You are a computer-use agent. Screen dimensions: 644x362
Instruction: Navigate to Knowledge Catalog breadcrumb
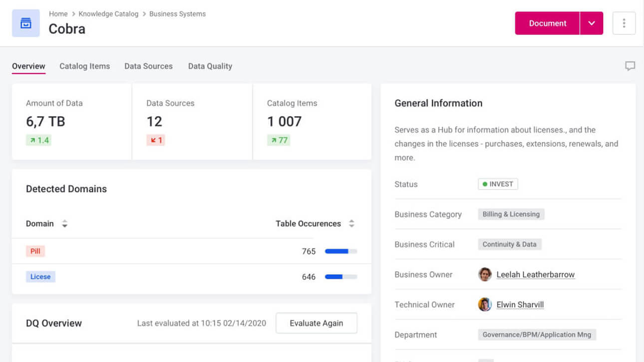(x=108, y=14)
